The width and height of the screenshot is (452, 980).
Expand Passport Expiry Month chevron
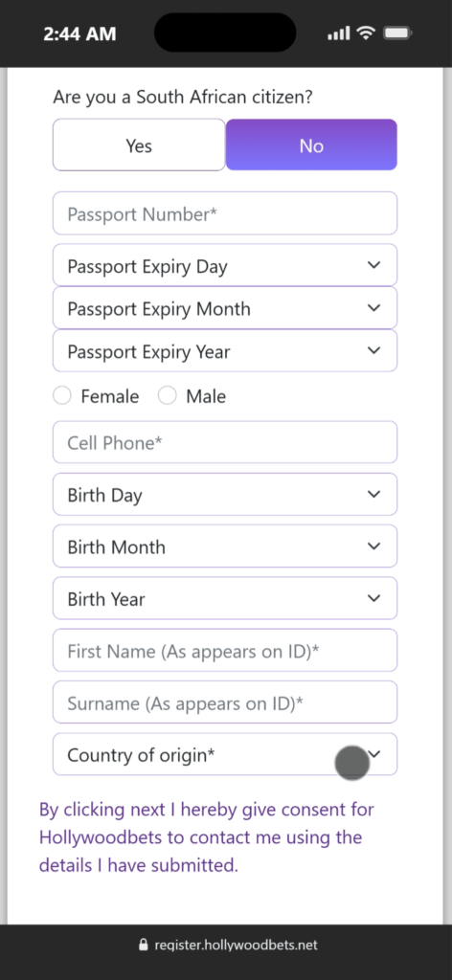[x=373, y=308]
